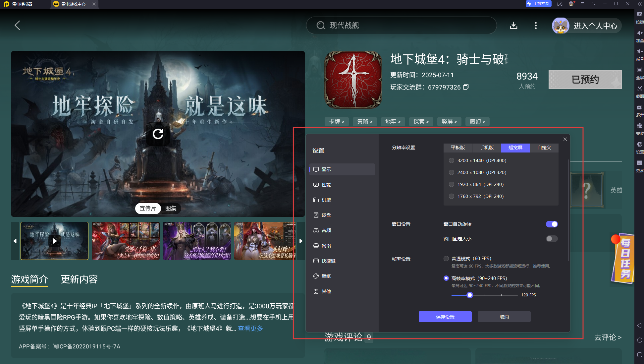The width and height of the screenshot is (644, 364).
Task: Click the volume down (减量) sidebar icon
Action: click(x=639, y=54)
